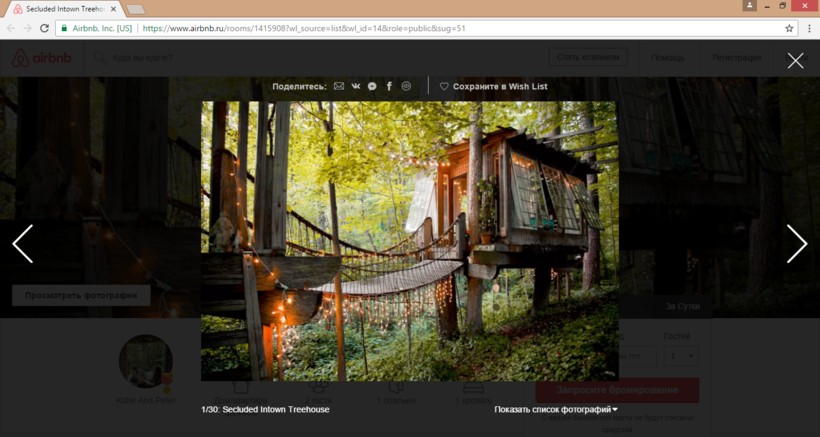Share the listing on VK
This screenshot has height=437, width=820.
(x=356, y=86)
